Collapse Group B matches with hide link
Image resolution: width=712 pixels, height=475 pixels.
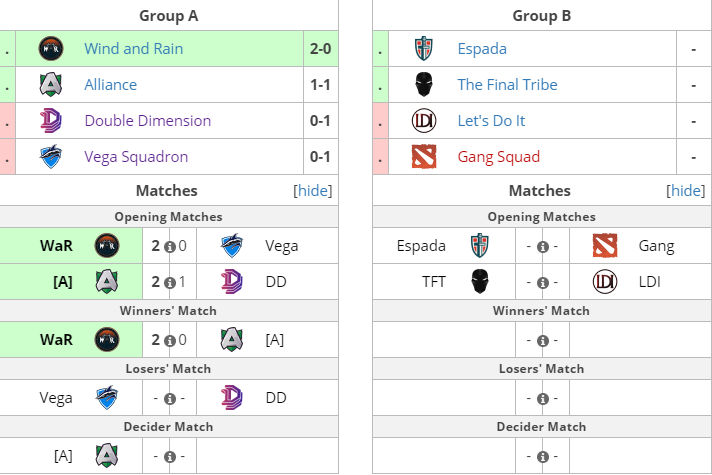pos(686,191)
